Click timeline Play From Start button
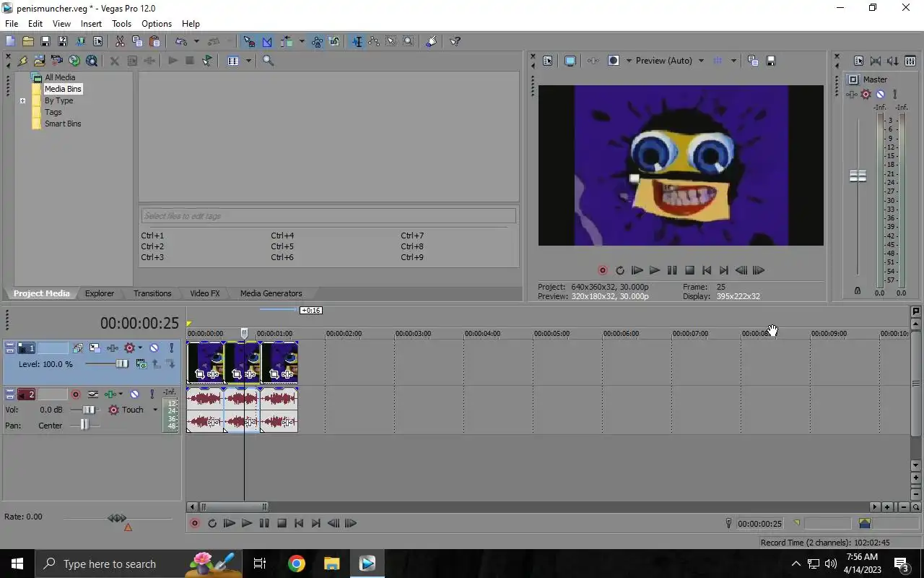This screenshot has width=924, height=578. point(229,524)
